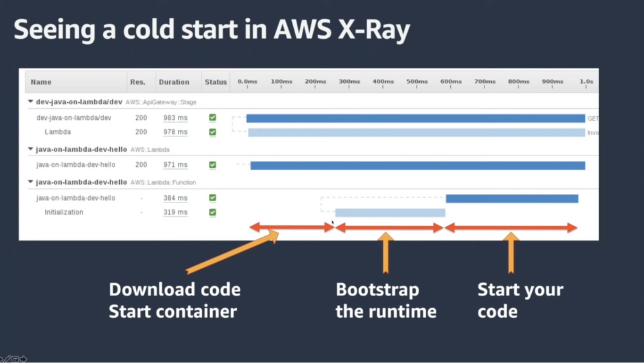Select the Initialization subsegment row name
This screenshot has width=644, height=363.
[x=64, y=212]
